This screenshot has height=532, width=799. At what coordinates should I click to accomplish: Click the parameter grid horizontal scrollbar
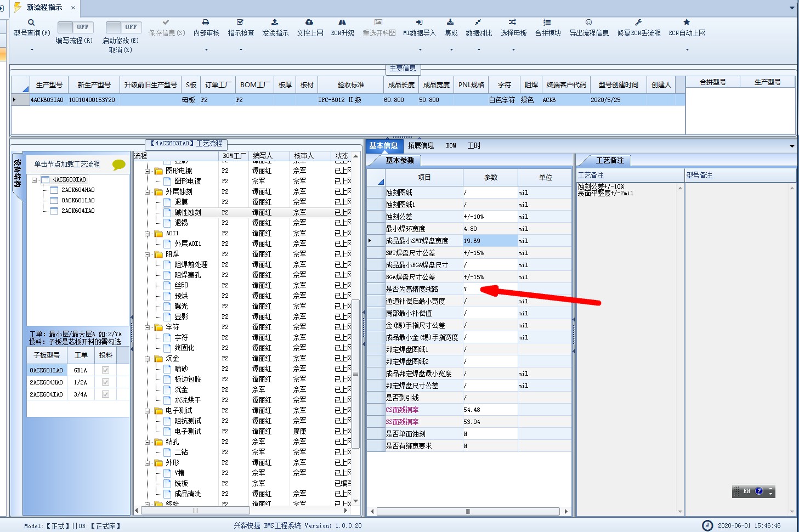click(468, 511)
